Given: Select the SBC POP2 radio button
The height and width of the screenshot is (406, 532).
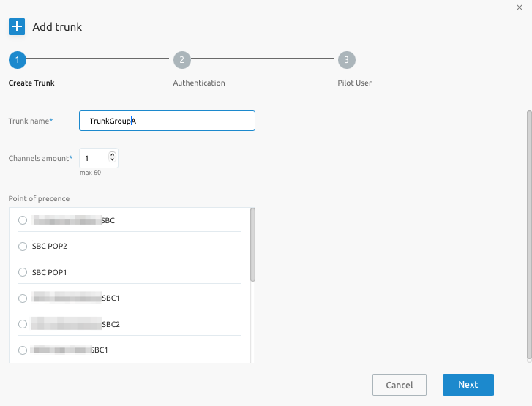Looking at the screenshot, I should point(23,247).
